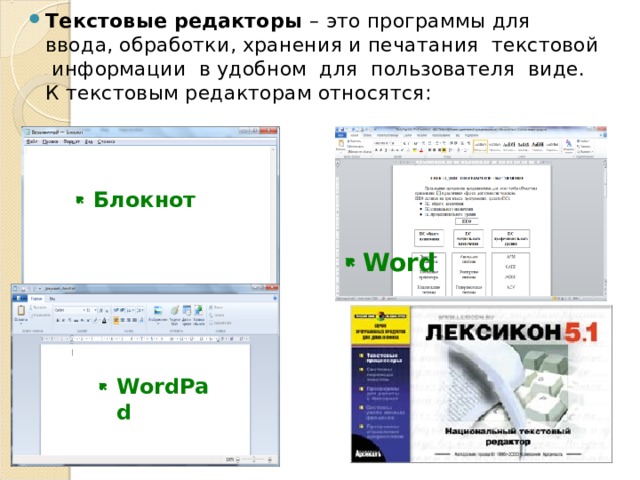The image size is (640, 480).
Task: Click the WordPad label text
Action: coord(162,398)
